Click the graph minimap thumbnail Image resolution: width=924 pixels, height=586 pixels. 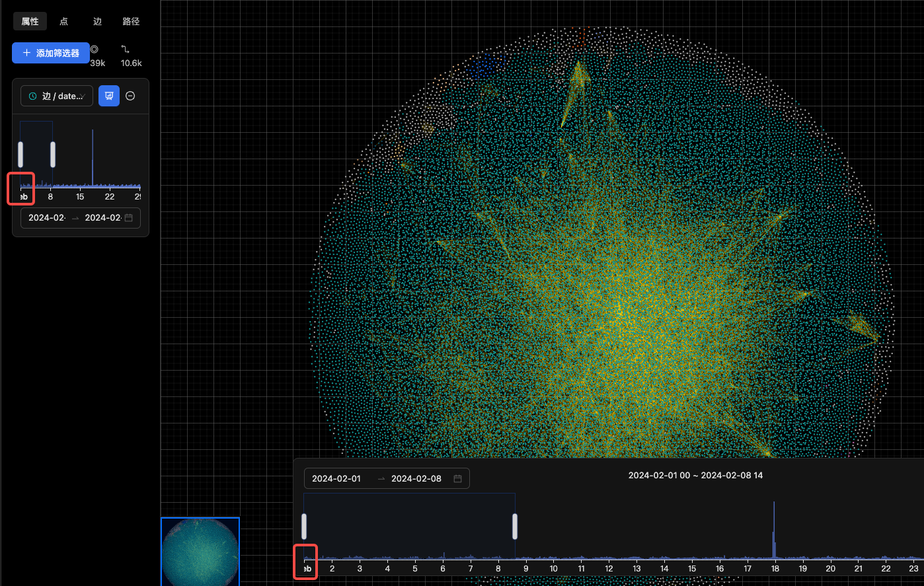[200, 552]
